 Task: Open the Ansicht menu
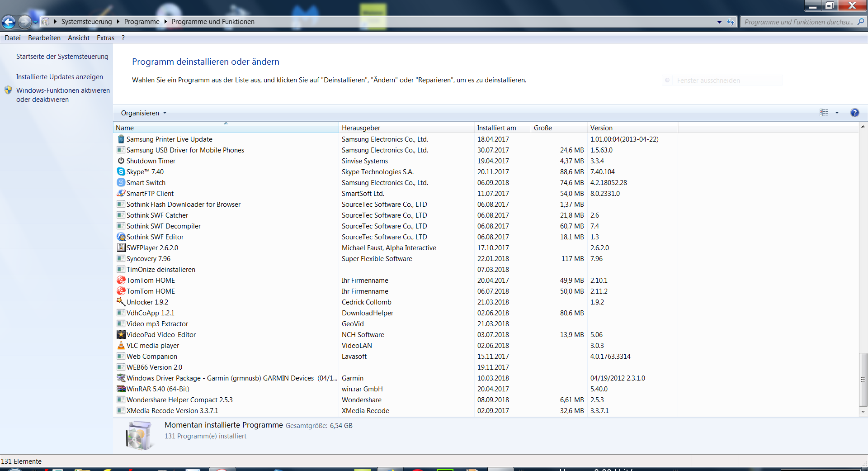79,38
